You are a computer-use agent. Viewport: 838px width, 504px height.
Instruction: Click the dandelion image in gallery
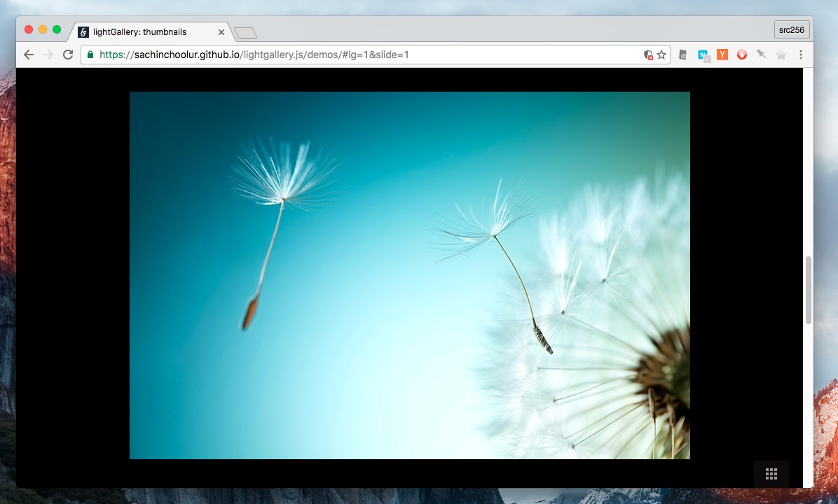tap(409, 275)
